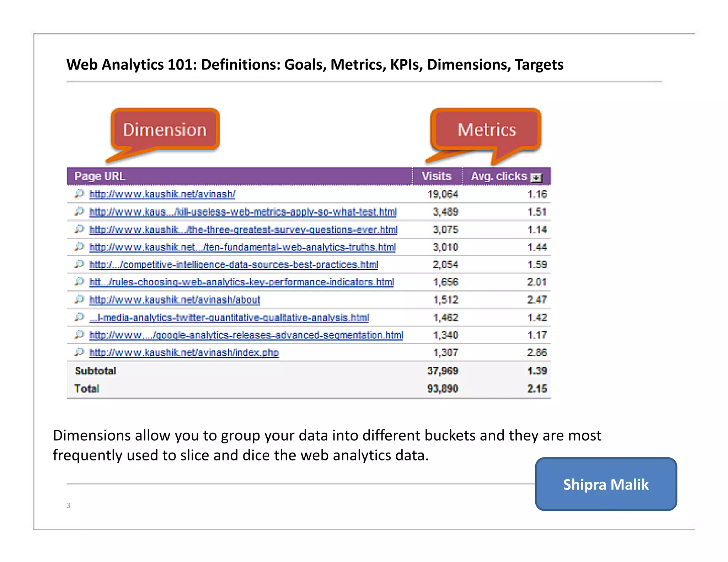Viewport: 728px width, 562px height.
Task: Click magnifier icon for google-analytics-releases row
Action: (79, 335)
